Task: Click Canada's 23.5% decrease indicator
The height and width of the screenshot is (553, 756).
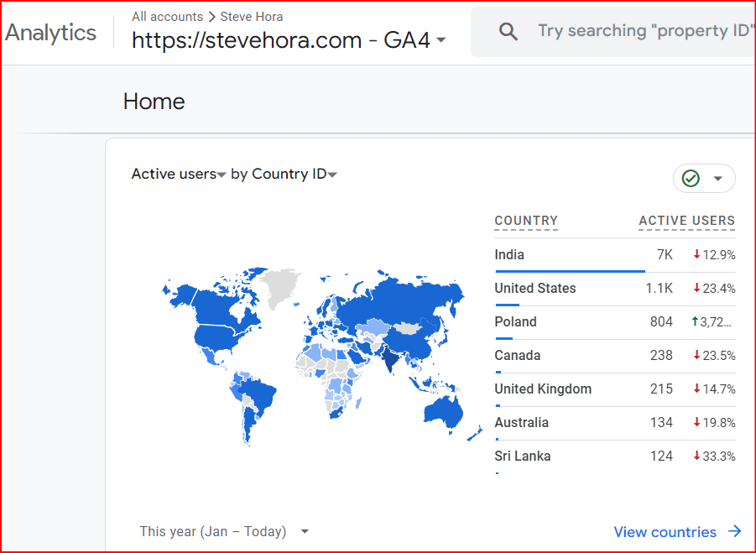Action: click(714, 355)
